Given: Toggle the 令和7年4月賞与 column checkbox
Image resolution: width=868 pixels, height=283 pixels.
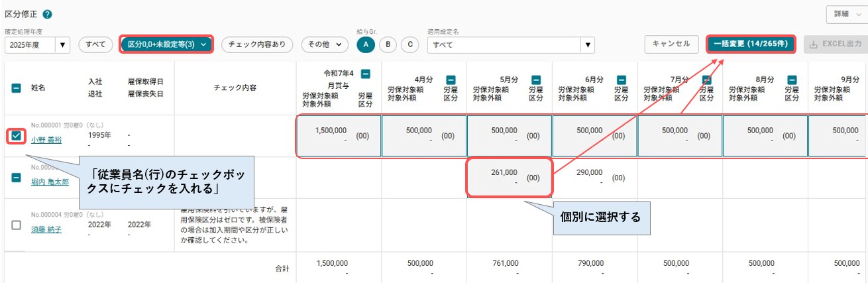Looking at the screenshot, I should click(365, 74).
